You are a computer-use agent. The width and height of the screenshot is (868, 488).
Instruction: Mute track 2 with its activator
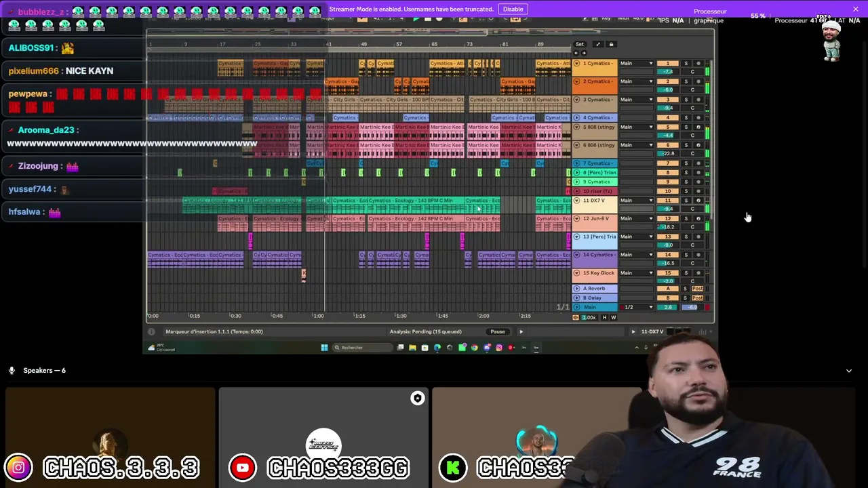click(668, 82)
